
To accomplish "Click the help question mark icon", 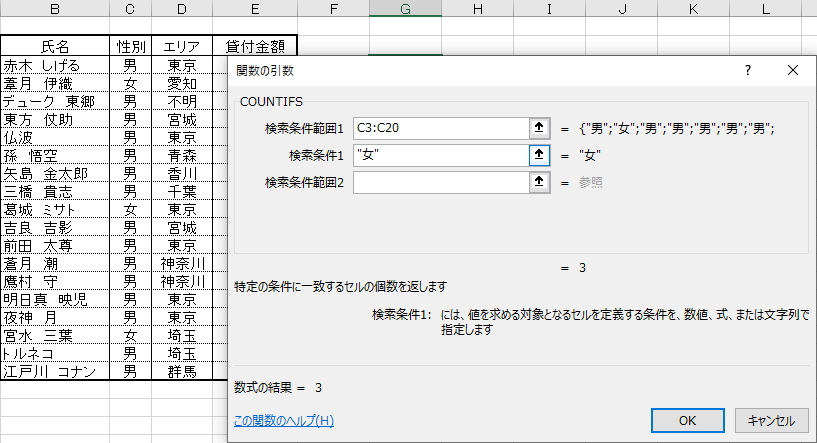I will tap(747, 70).
